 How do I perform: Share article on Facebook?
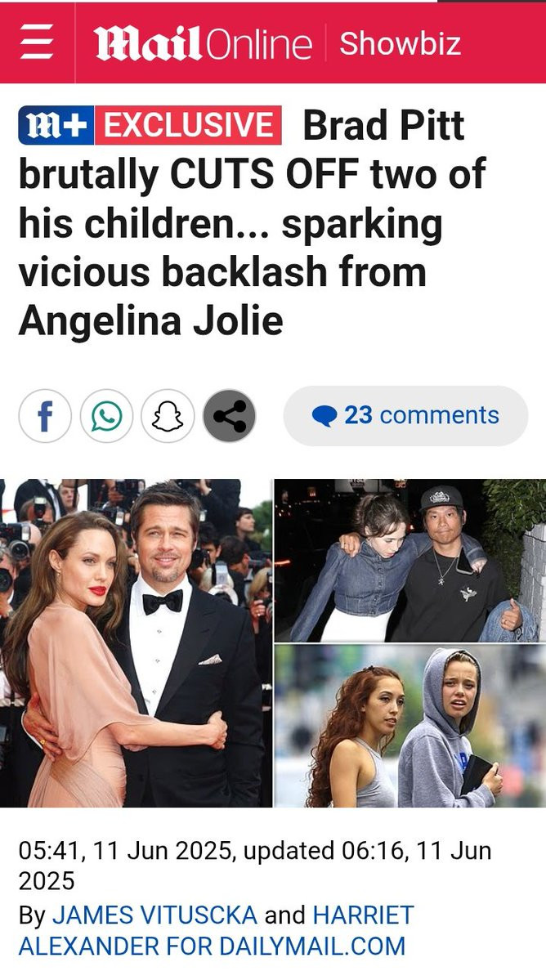pyautogui.click(x=45, y=416)
